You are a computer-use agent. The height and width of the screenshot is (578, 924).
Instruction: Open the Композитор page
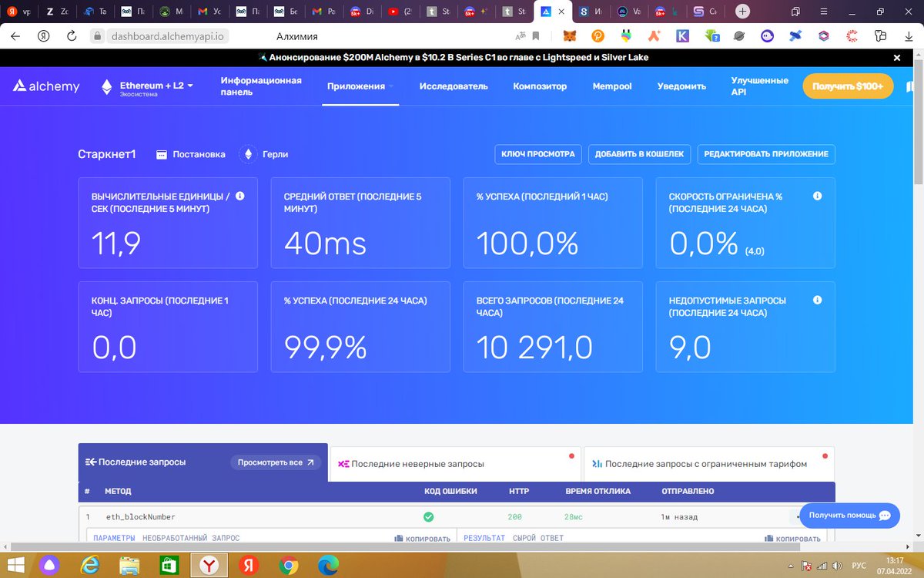tap(540, 86)
